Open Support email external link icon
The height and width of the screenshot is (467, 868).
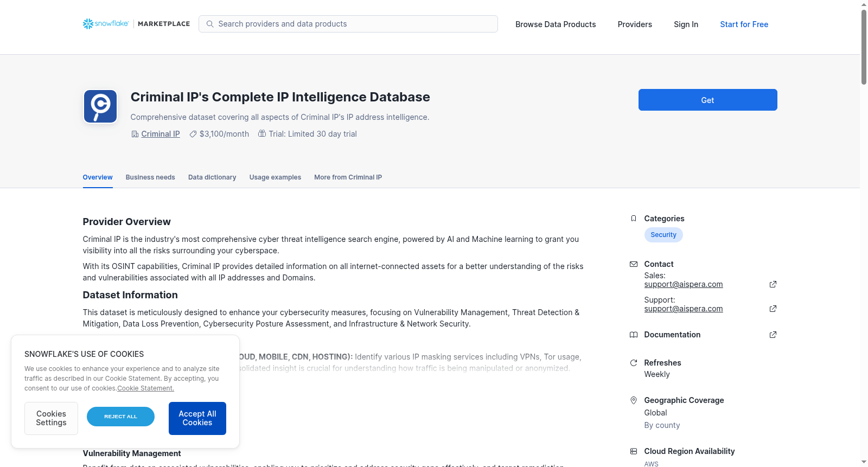tap(773, 309)
